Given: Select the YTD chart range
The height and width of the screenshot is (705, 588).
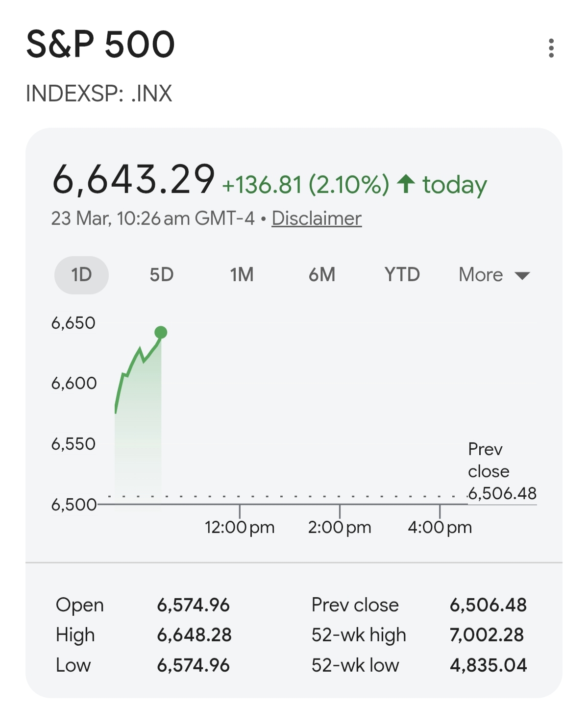Looking at the screenshot, I should [x=402, y=275].
